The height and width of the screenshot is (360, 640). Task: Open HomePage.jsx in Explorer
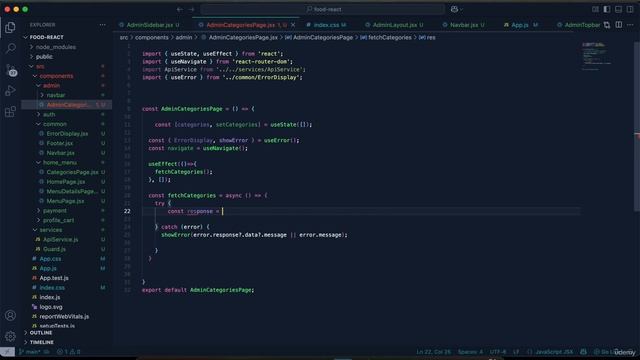(67, 182)
